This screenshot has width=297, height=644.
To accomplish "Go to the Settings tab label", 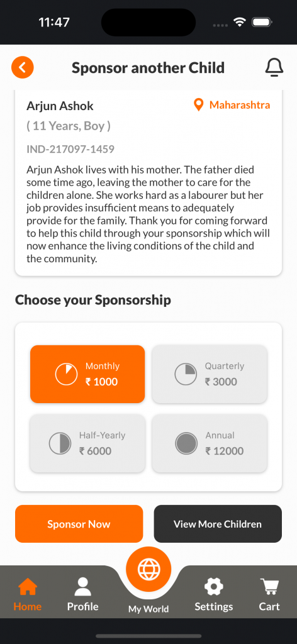I will click(x=213, y=607).
